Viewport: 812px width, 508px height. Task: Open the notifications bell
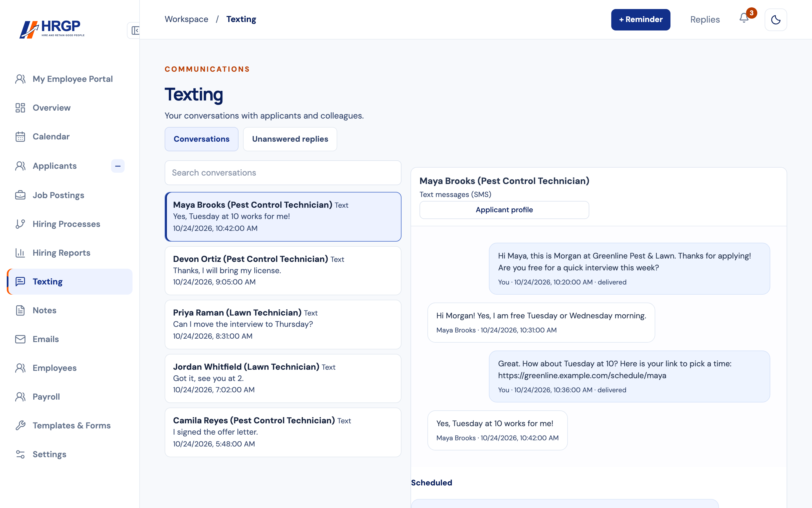click(744, 18)
